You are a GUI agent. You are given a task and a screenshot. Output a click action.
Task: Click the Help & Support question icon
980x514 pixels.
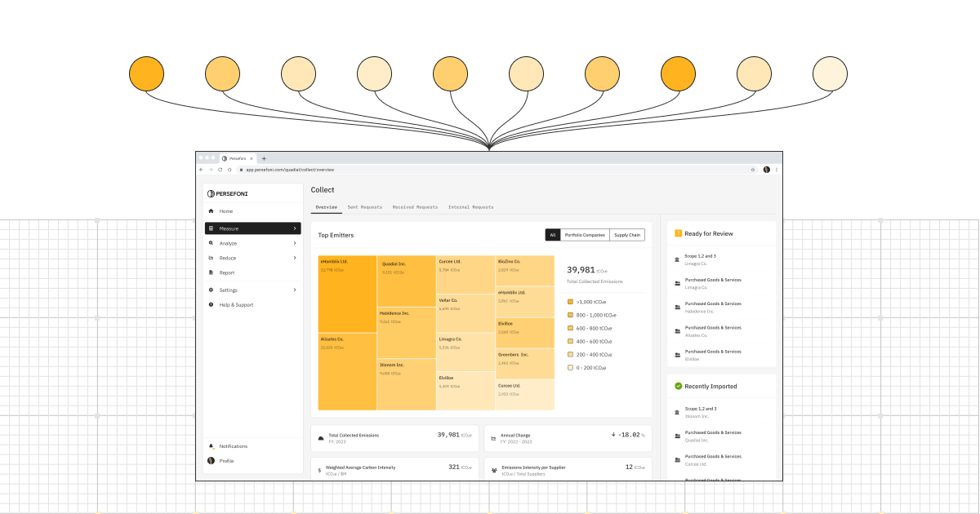[x=211, y=304]
